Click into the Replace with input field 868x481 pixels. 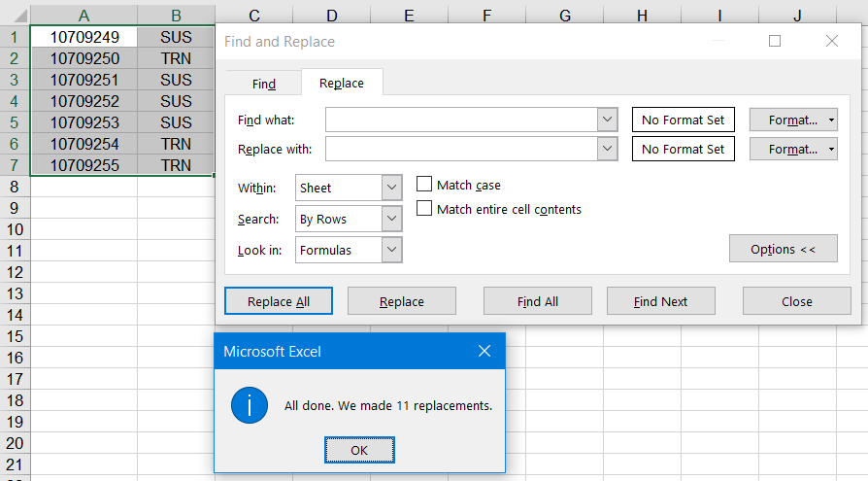462,149
